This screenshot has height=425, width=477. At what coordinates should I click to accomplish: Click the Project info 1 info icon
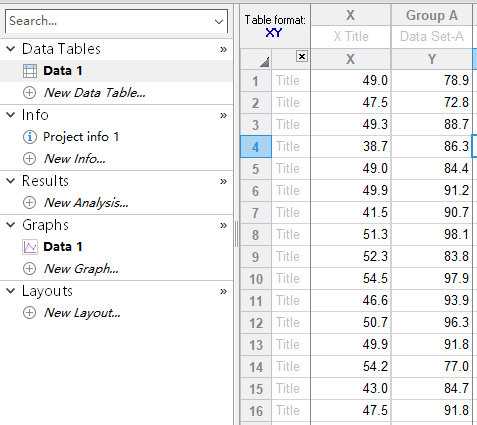point(29,137)
